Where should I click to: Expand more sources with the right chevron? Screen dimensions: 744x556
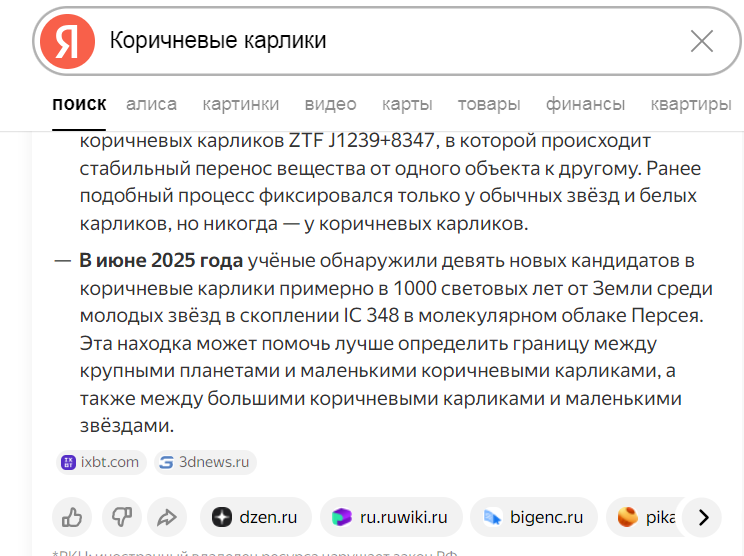[703, 517]
